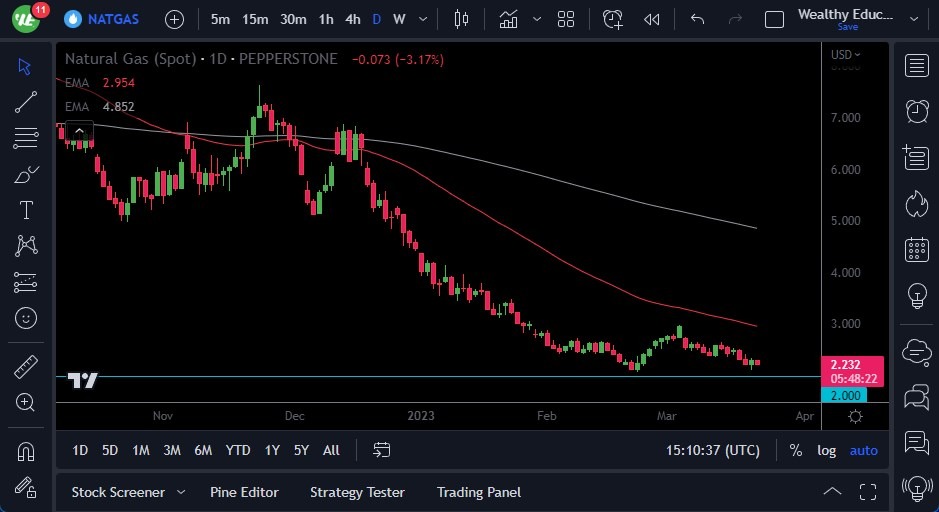Open the forecasting and measurement tools

coord(26,282)
